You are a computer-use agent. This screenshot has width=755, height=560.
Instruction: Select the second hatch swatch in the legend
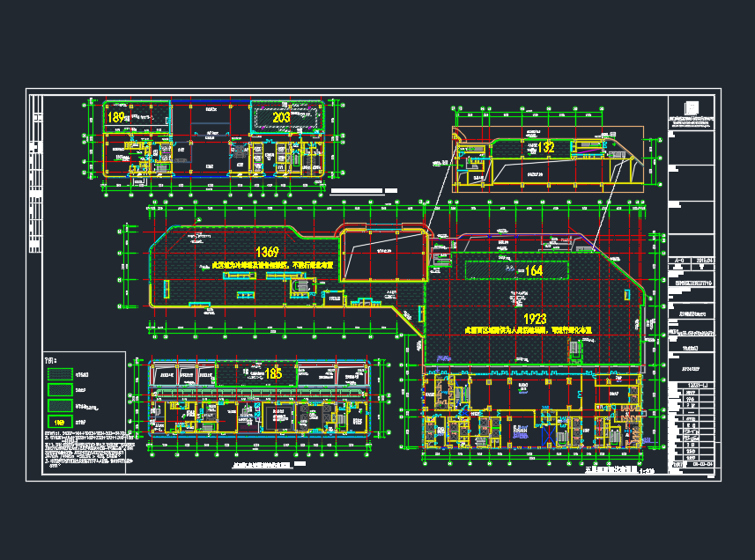(x=61, y=390)
